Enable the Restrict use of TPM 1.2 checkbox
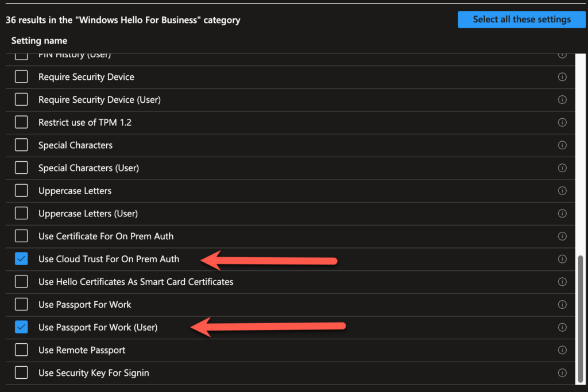Screen dimensions: 588x392 pyautogui.click(x=21, y=122)
